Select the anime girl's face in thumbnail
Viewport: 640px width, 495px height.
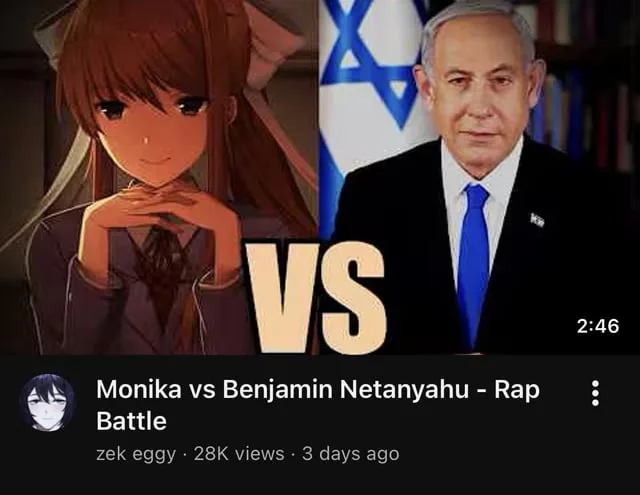[153, 124]
